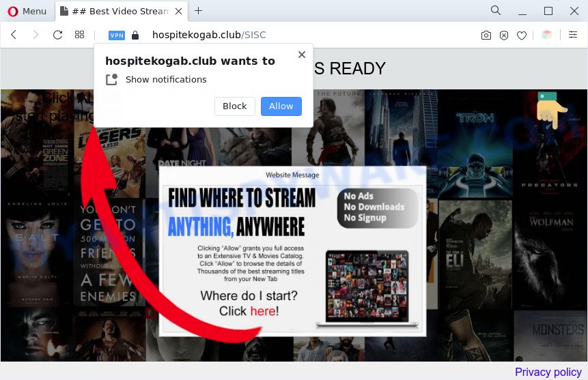Close the Best Video Stream tab
The width and height of the screenshot is (588, 380).
pos(179,11)
